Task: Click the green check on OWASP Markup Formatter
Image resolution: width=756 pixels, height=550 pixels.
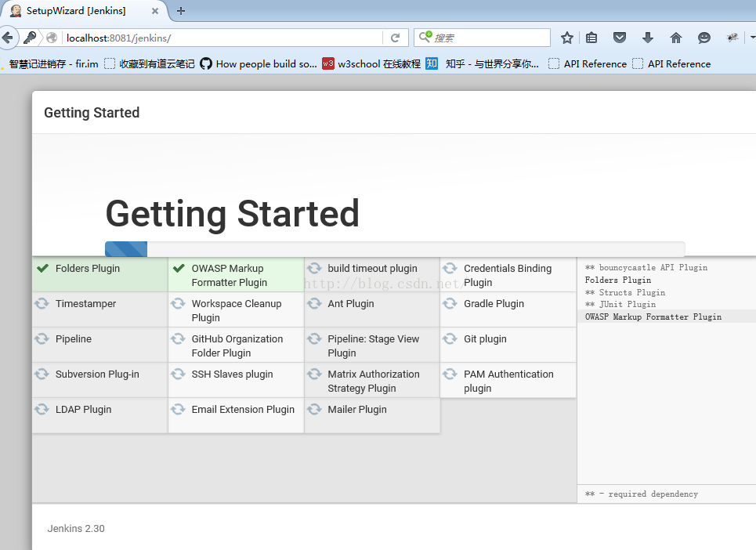Action: [x=179, y=268]
